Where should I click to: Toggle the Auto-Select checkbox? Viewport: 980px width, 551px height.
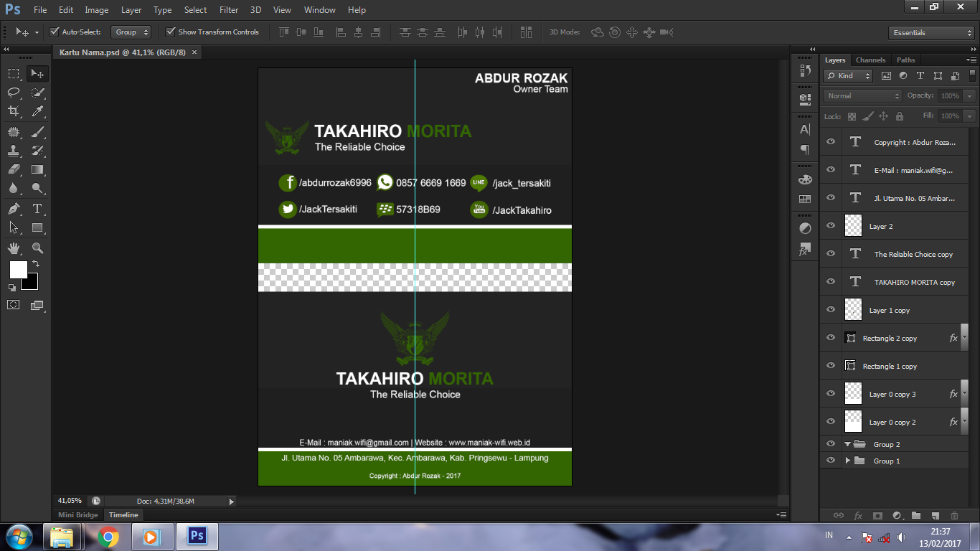[x=55, y=32]
